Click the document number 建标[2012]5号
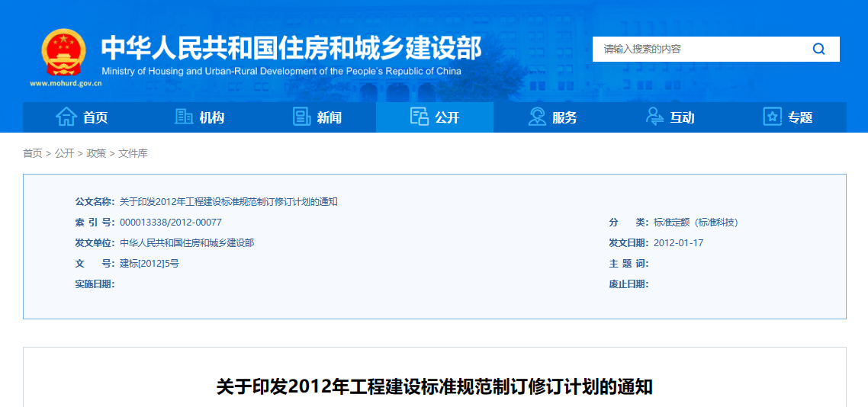This screenshot has height=407, width=868. 149,263
